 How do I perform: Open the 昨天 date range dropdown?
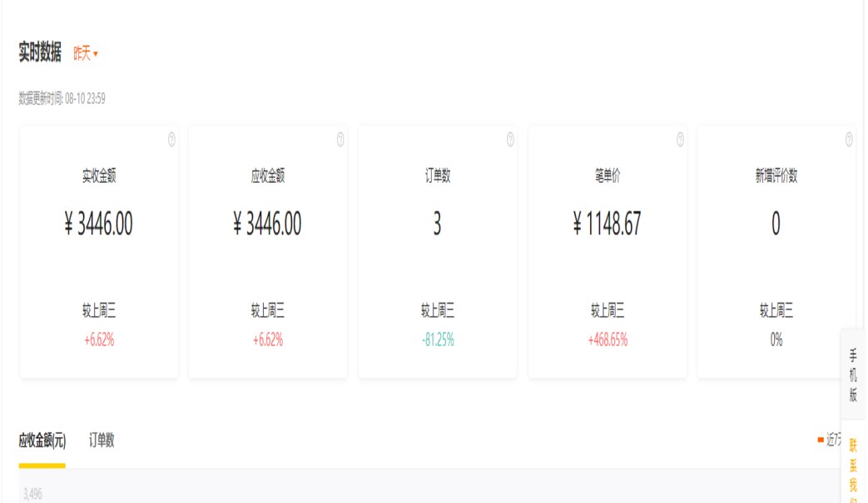click(86, 54)
